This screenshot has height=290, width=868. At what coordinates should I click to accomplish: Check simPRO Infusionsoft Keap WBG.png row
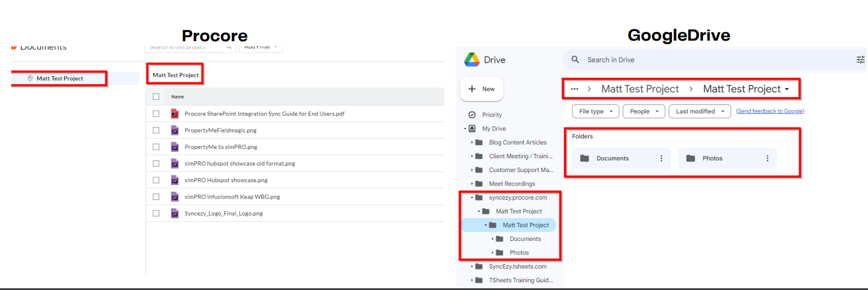(x=156, y=197)
